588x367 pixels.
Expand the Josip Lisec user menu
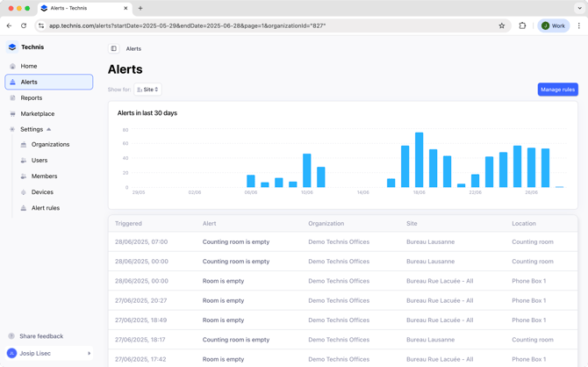click(89, 354)
